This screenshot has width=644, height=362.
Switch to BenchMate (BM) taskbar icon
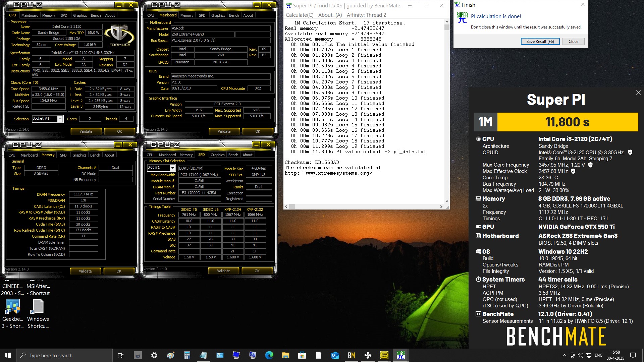pos(351,355)
